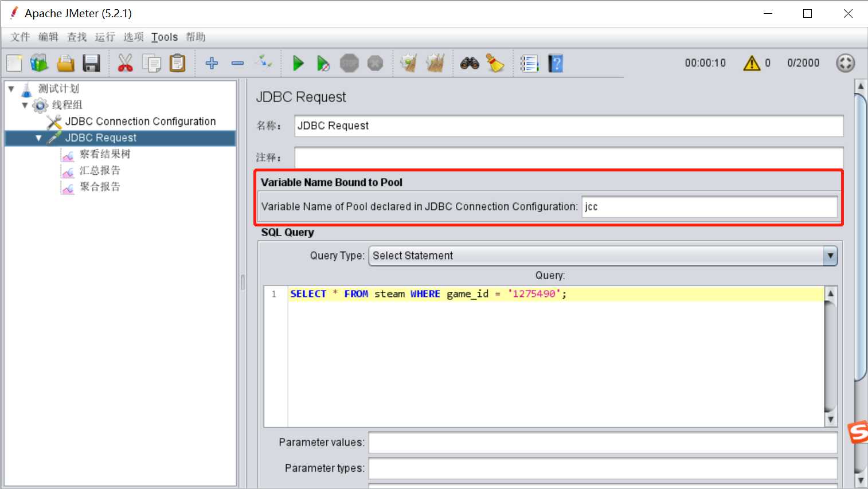This screenshot has height=489, width=868.
Task: Open the 运行 menu
Action: [105, 37]
